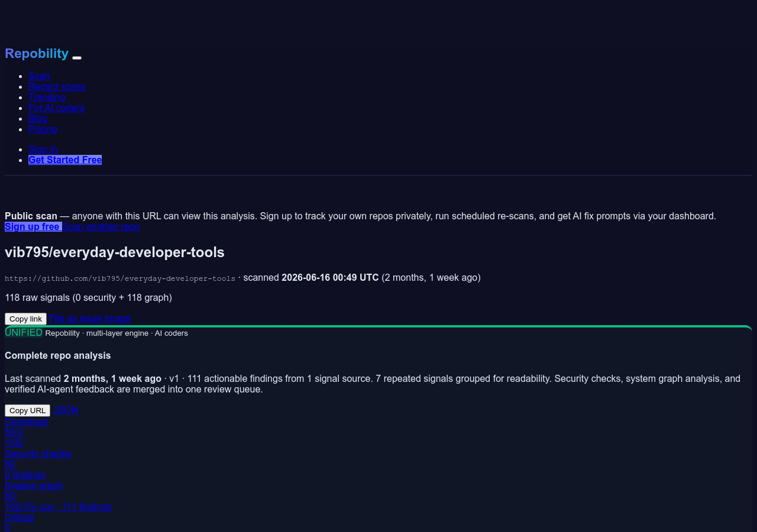Viewport: 757px width, 532px height.
Task: Choose Scan another repo
Action: tap(101, 226)
